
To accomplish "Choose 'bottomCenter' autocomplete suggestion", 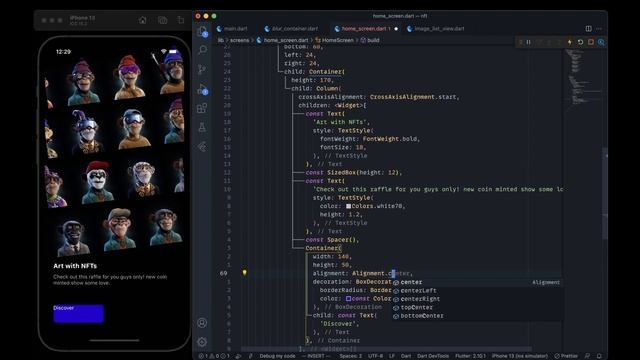I will coord(477,316).
